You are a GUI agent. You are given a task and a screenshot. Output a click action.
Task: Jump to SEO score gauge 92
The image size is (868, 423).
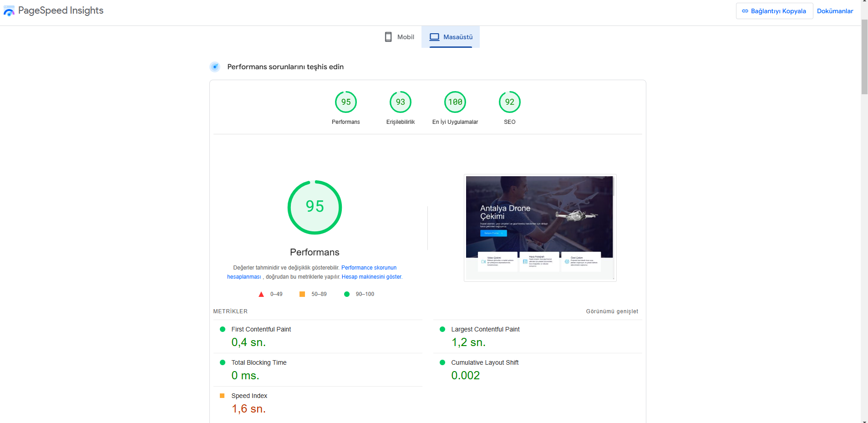point(510,102)
